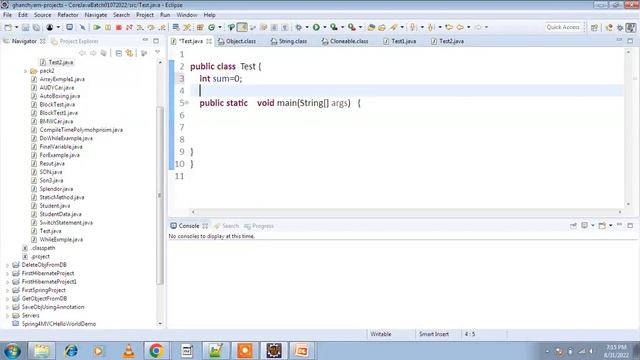Open the Run menu
This screenshot has width=640, height=360.
click(165, 15)
